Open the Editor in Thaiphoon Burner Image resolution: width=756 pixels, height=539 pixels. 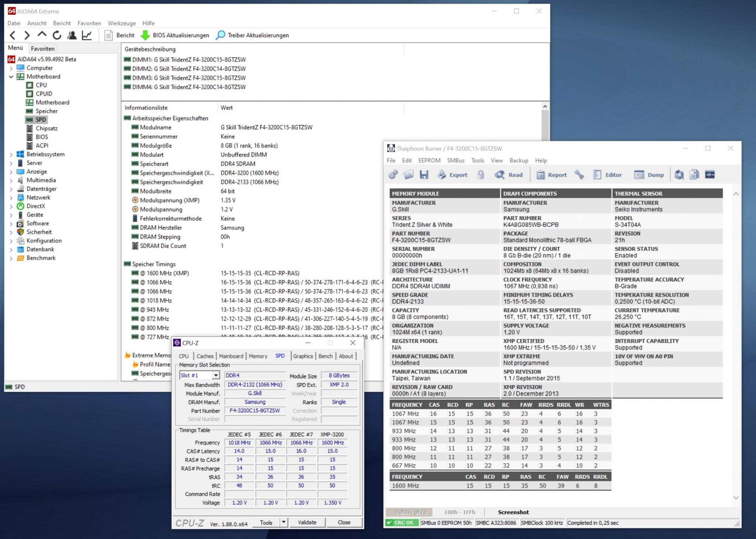pos(607,175)
